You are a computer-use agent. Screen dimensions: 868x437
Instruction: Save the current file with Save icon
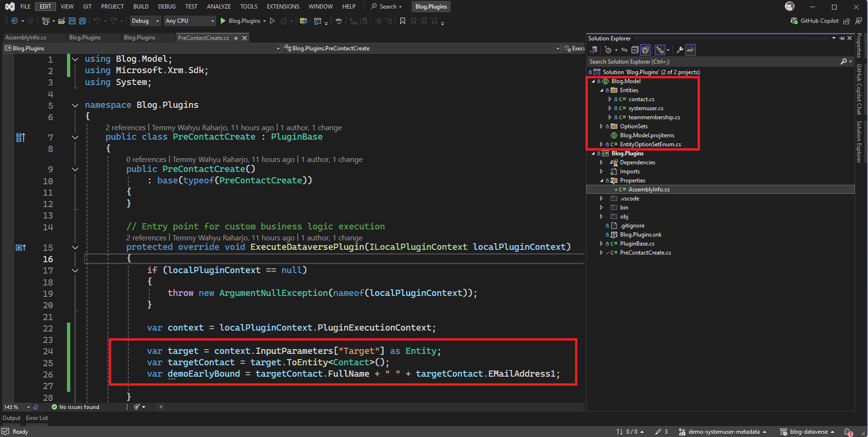pos(72,21)
